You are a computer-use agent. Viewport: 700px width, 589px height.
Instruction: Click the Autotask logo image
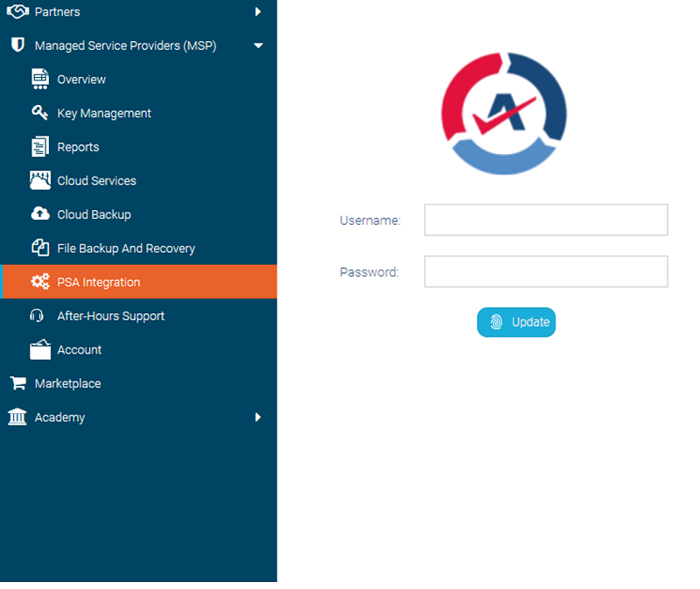coord(504,114)
